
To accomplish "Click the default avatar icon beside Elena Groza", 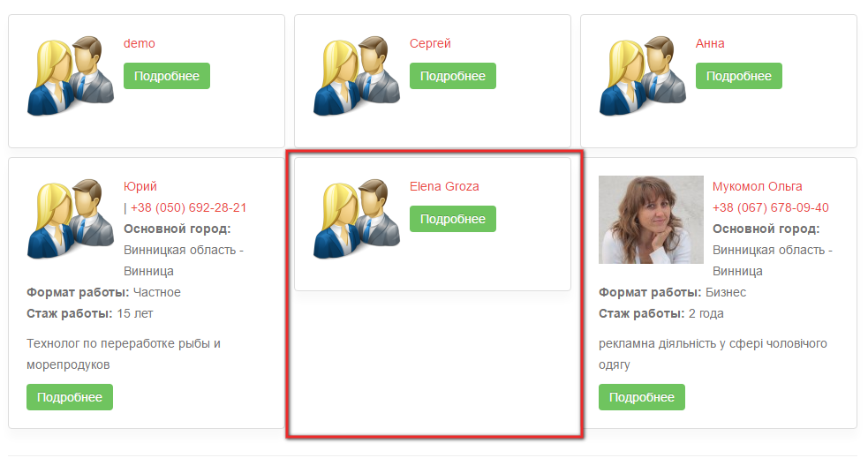I will click(357, 220).
